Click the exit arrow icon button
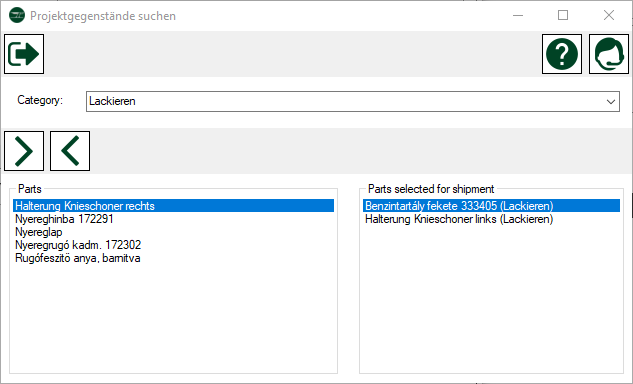Viewport: 633px width, 384px height. click(x=24, y=54)
